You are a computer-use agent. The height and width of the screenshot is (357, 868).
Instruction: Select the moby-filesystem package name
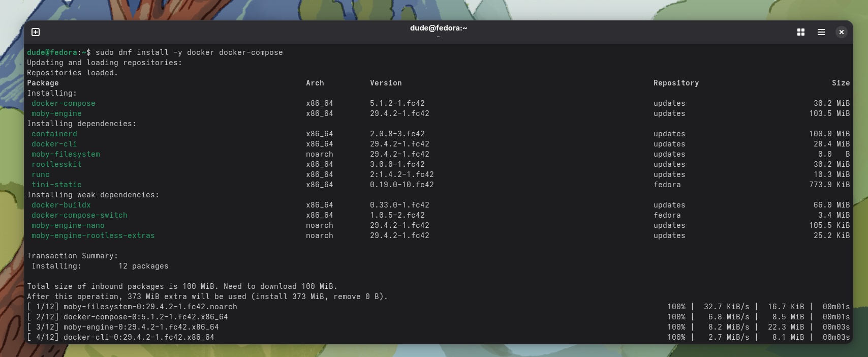click(66, 154)
